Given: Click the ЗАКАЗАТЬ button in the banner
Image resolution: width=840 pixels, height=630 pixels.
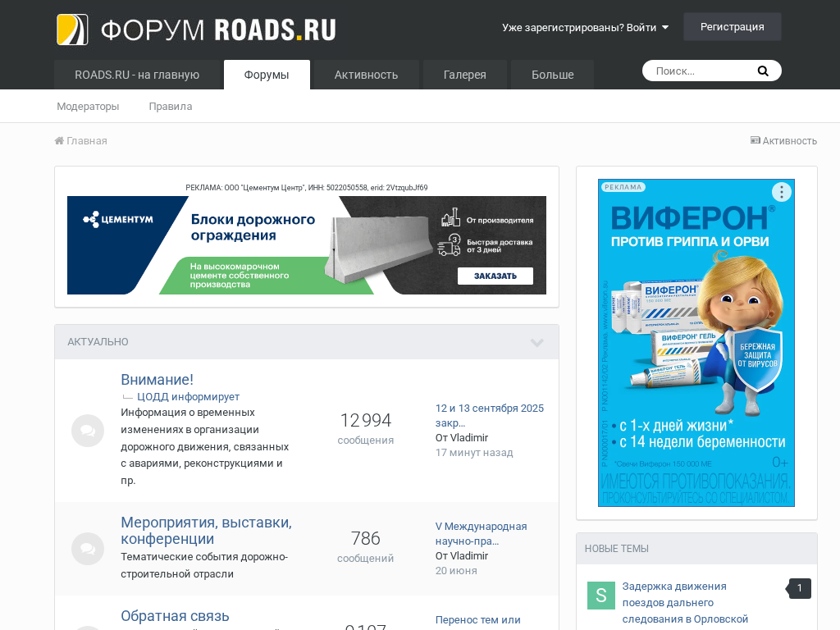Looking at the screenshot, I should click(x=495, y=276).
